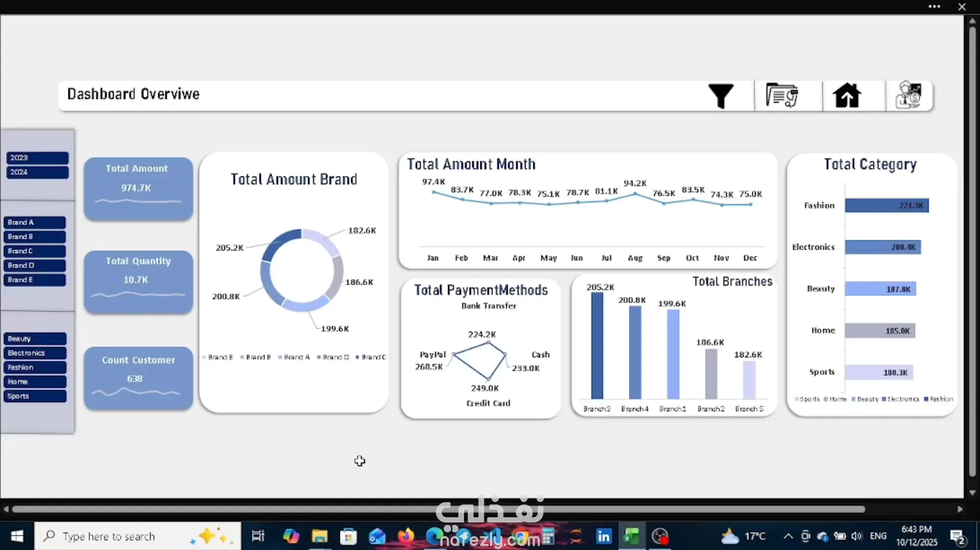Open Excel from the taskbar
This screenshot has width=980, height=550.
632,536
